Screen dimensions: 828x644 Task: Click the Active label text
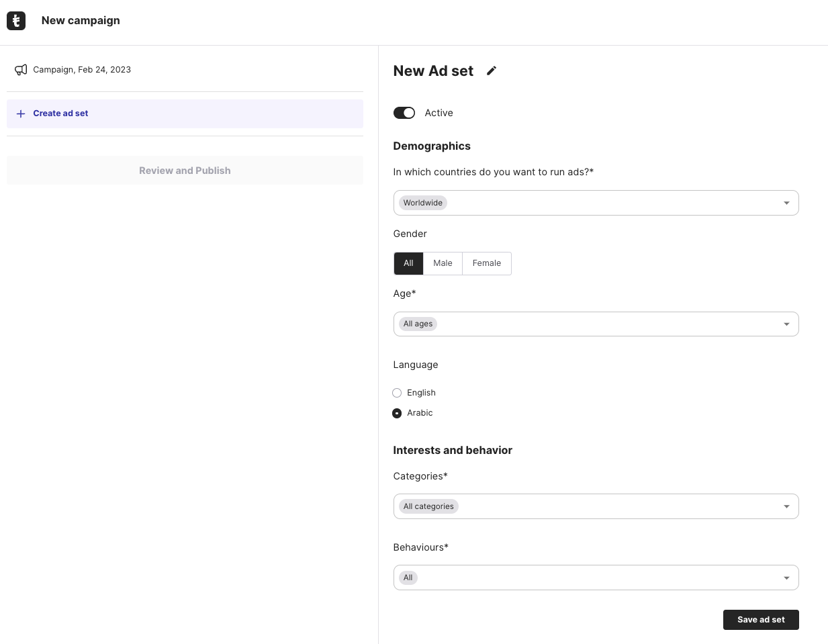[439, 113]
